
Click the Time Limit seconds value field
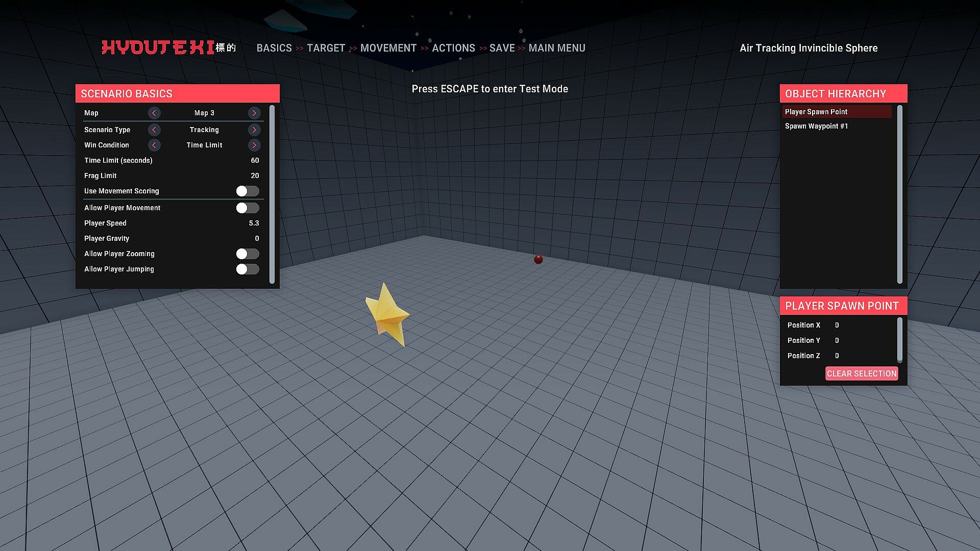click(254, 160)
